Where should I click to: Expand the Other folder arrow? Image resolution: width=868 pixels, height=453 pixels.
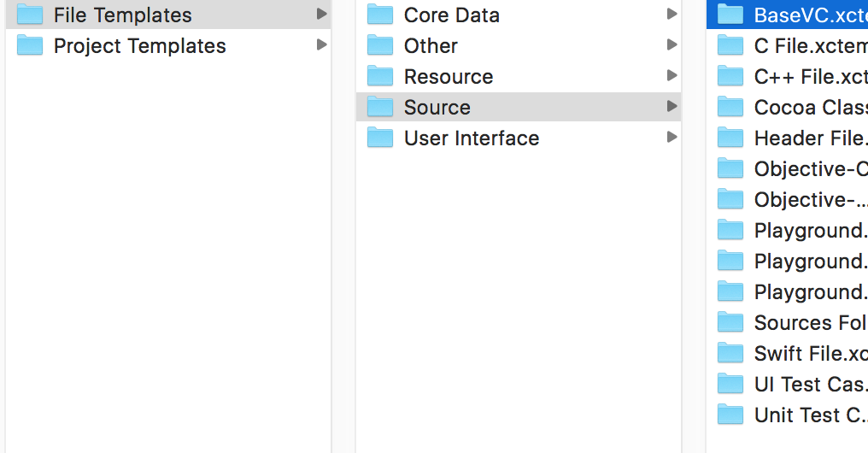(x=672, y=45)
